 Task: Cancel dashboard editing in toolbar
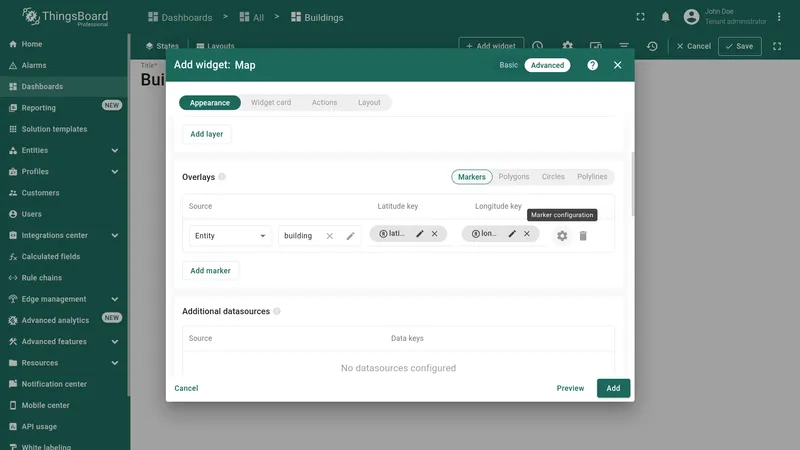click(693, 46)
